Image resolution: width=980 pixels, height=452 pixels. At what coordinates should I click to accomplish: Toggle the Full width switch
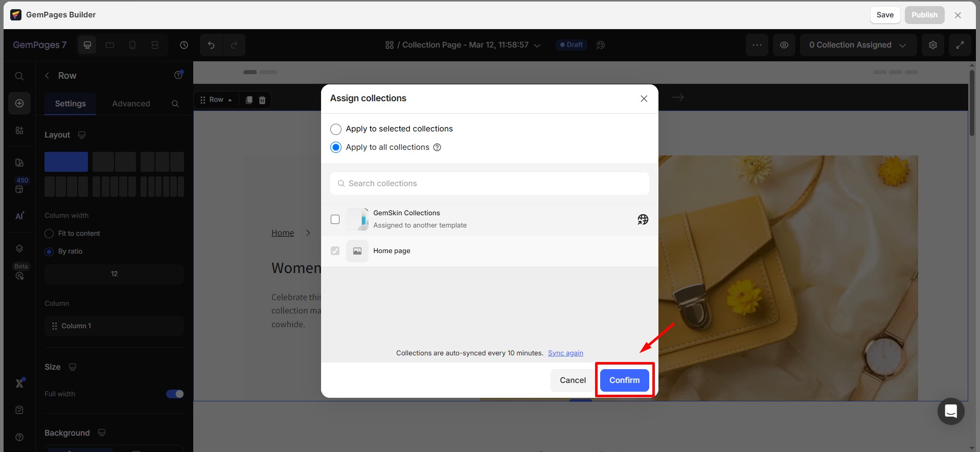(x=175, y=394)
